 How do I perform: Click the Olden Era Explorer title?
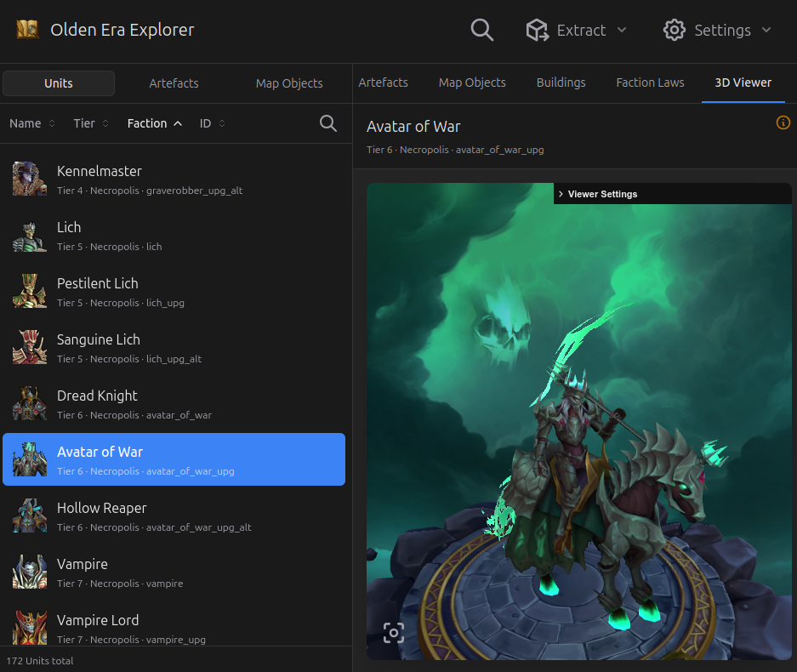click(122, 30)
